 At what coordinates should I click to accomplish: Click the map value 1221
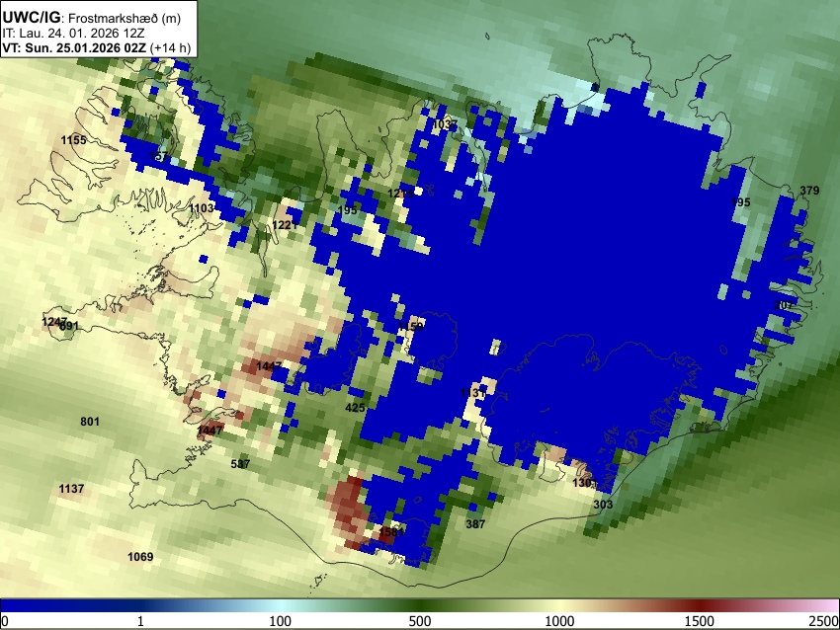coord(285,225)
